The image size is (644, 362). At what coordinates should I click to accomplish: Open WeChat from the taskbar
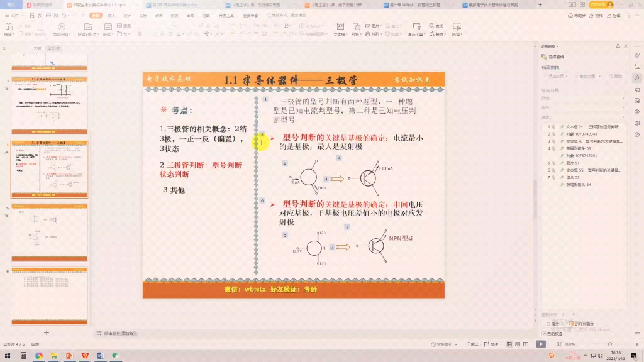pyautogui.click(x=114, y=356)
